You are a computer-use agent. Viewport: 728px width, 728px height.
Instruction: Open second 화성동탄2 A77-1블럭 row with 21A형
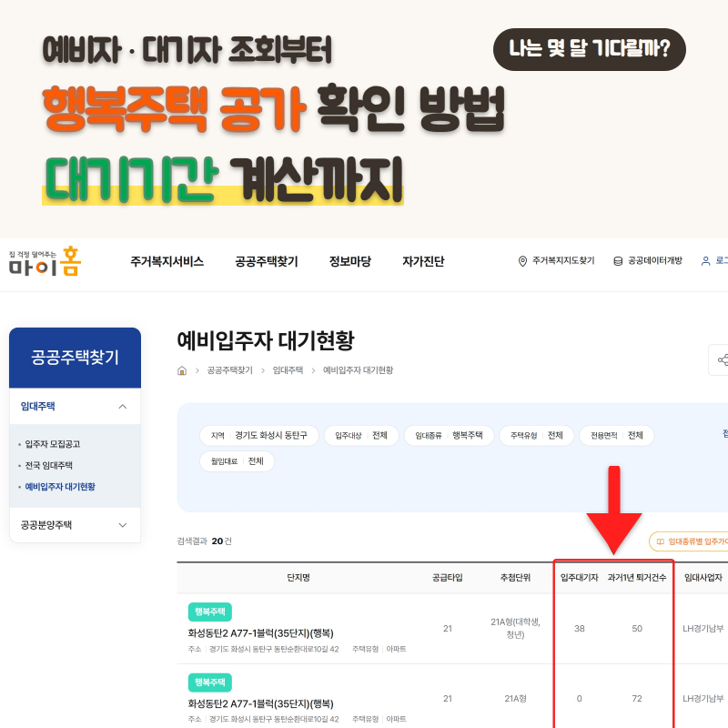tap(260, 703)
